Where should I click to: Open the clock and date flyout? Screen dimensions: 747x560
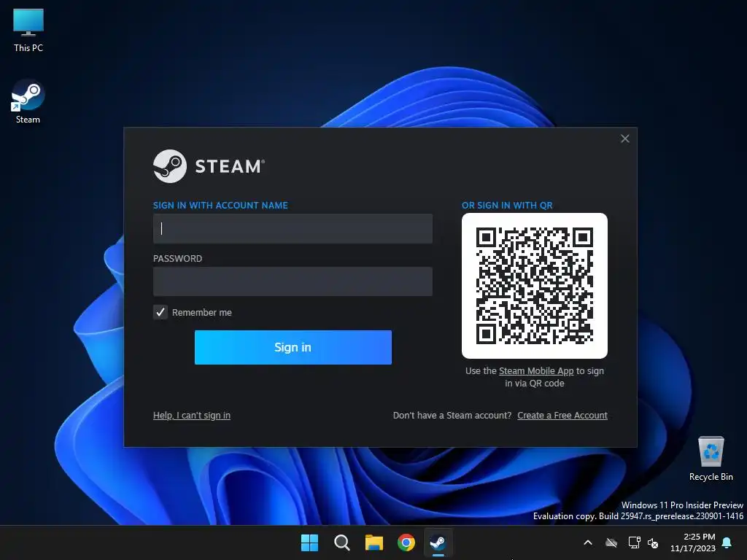[693, 542]
